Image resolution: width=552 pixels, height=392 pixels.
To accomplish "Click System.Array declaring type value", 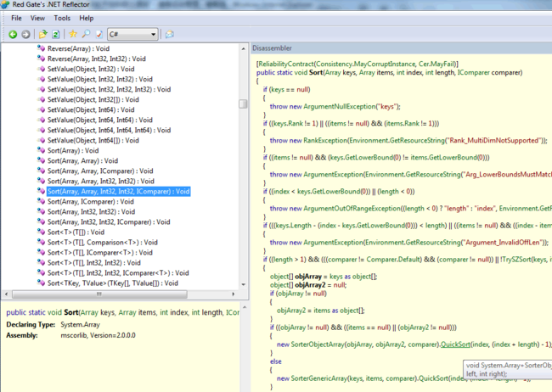I will pyautogui.click(x=81, y=324).
